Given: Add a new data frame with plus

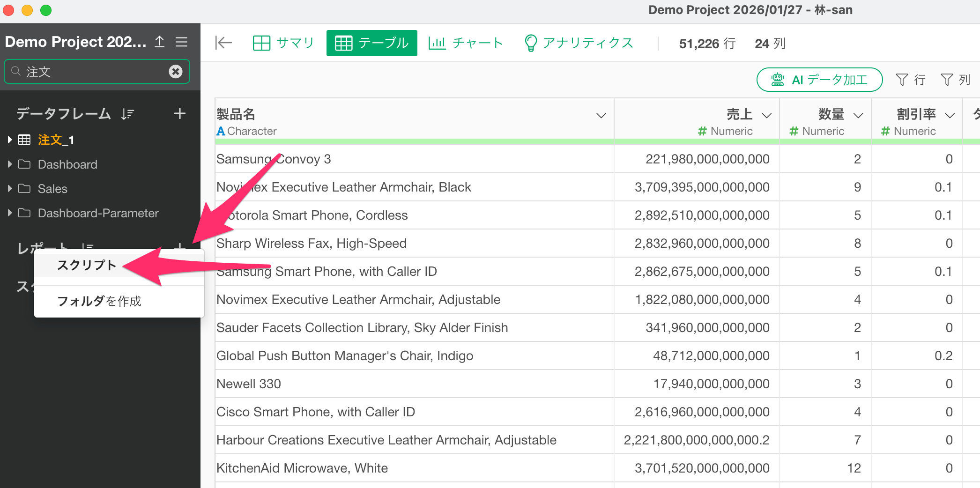Looking at the screenshot, I should pyautogui.click(x=179, y=113).
